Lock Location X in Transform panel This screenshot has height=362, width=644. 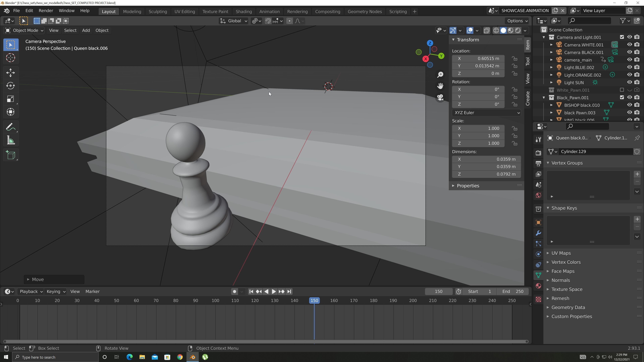tap(514, 58)
